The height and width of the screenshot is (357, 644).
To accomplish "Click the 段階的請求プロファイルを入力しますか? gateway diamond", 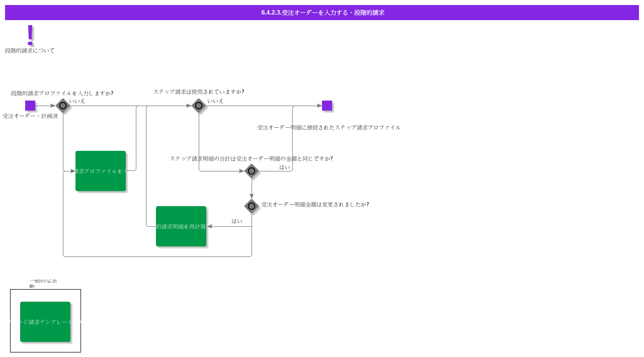I will point(63,106).
